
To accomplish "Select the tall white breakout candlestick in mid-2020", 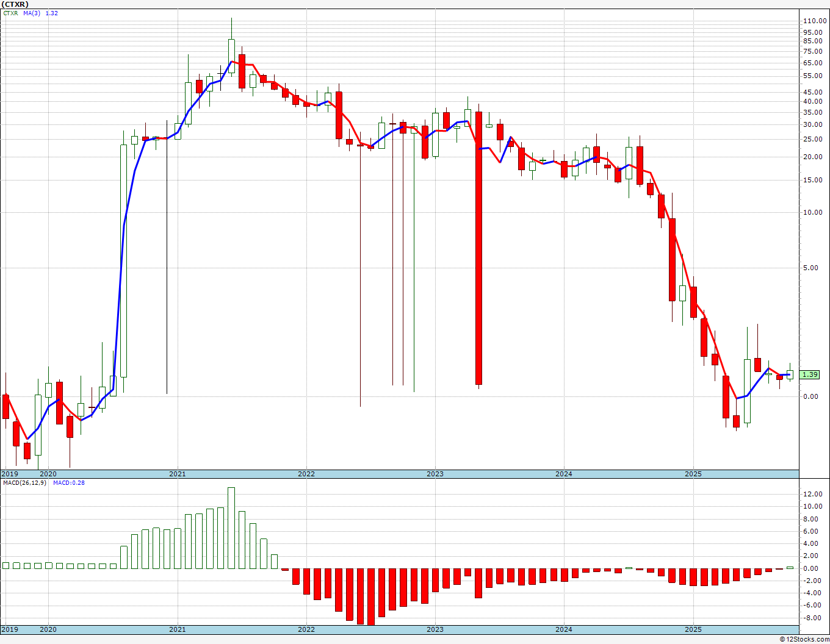I will (123, 260).
